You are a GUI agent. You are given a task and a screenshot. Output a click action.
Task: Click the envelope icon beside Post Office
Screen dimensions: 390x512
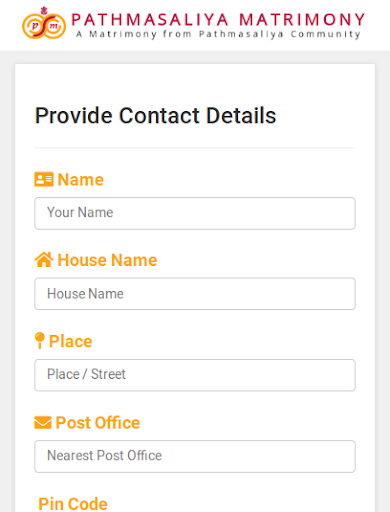(43, 423)
